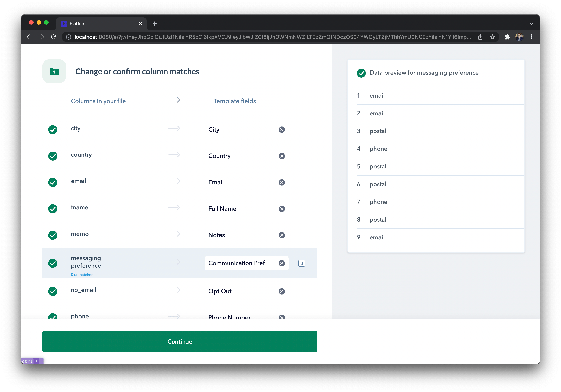Toggle the confirmation checkmark for the city row
The height and width of the screenshot is (392, 561).
(53, 129)
